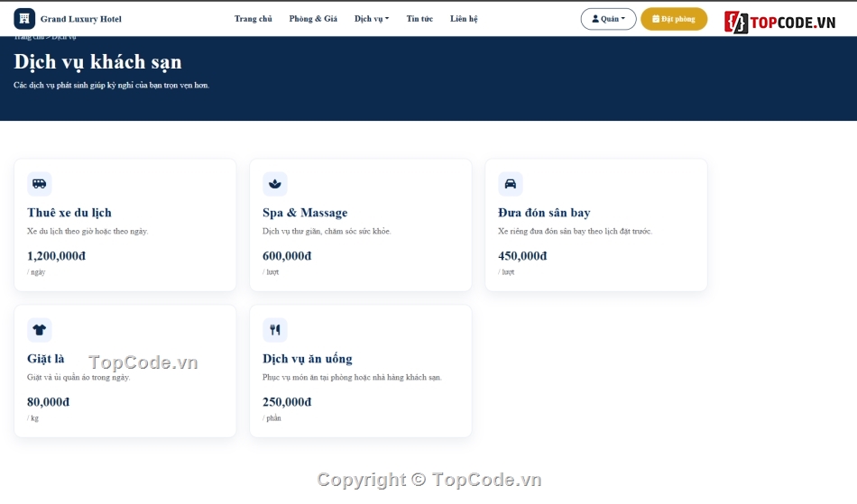Image resolution: width=857 pixels, height=504 pixels.
Task: Click the 1,200,000đ price
Action: coord(56,256)
